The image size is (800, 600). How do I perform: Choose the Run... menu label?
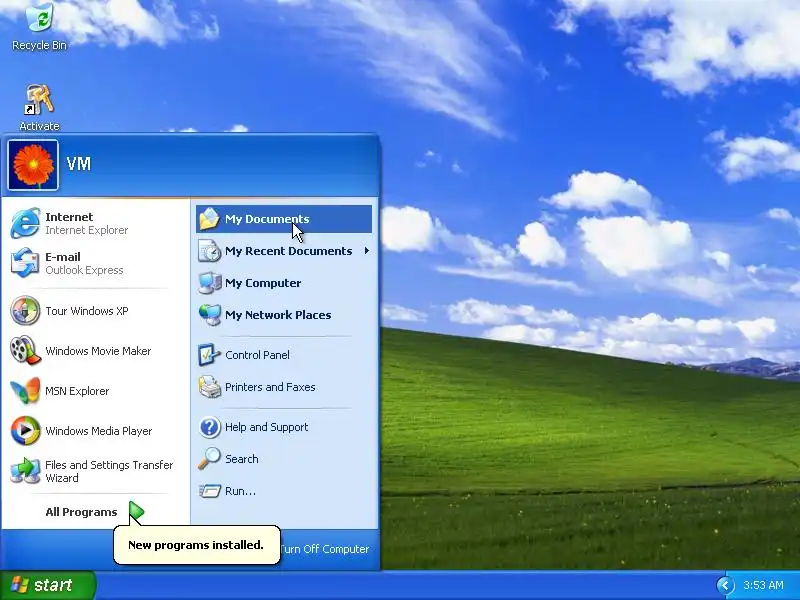click(x=240, y=491)
